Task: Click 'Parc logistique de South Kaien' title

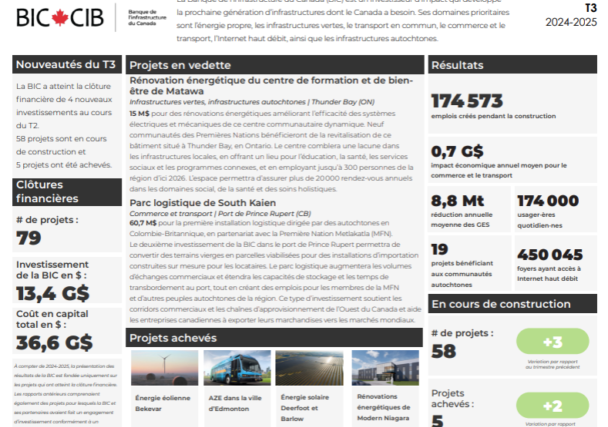Action: [x=203, y=203]
